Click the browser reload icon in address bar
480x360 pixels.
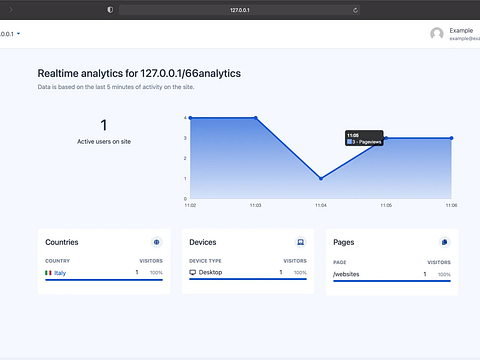[355, 10]
